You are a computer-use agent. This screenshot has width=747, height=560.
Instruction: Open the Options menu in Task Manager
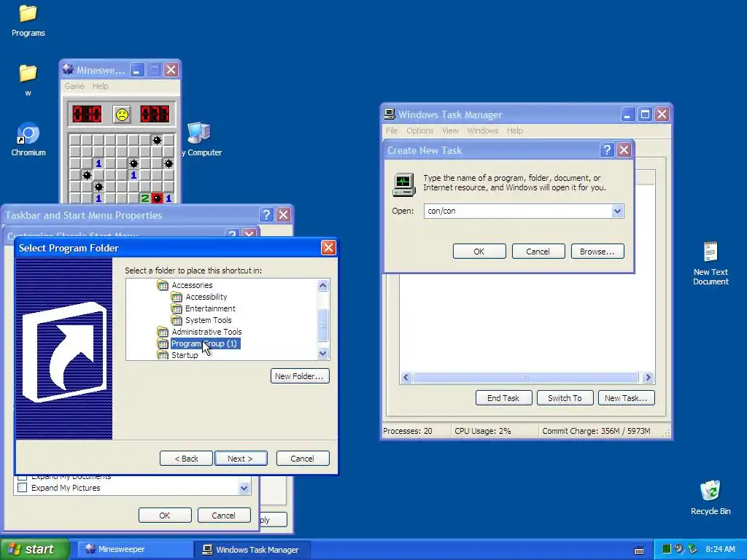tap(419, 131)
